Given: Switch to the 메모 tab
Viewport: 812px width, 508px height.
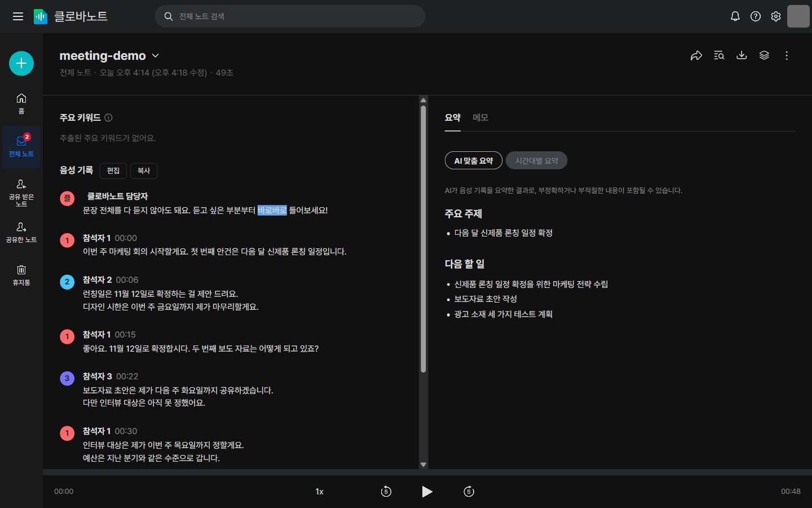Looking at the screenshot, I should pos(480,117).
